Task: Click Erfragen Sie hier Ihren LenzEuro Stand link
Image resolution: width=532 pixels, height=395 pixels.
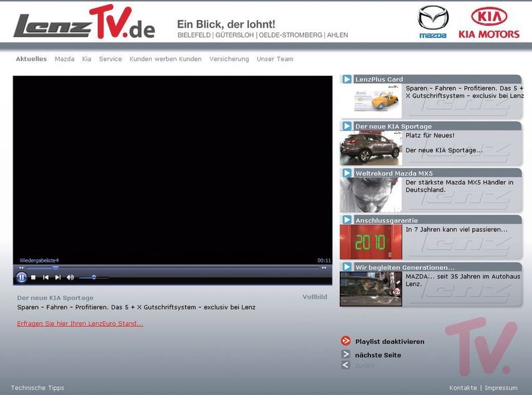Action: [x=80, y=323]
